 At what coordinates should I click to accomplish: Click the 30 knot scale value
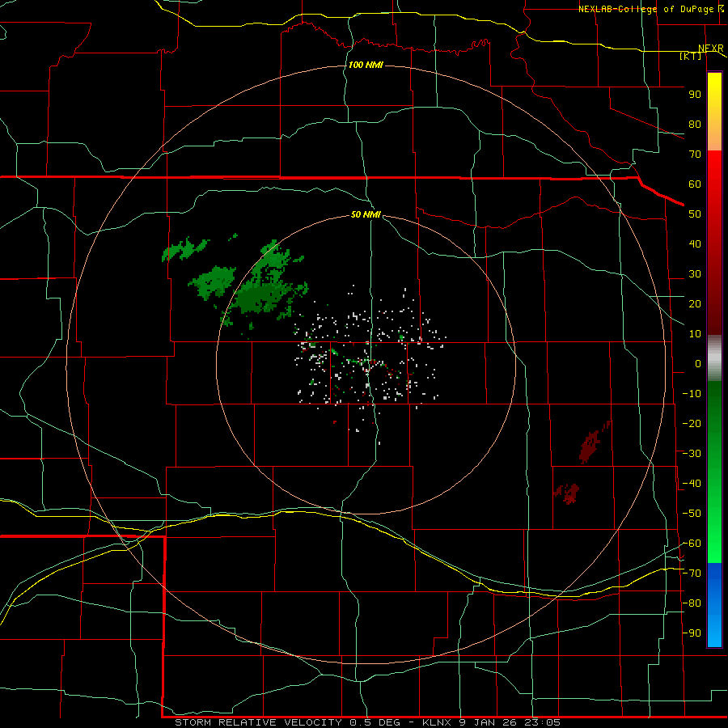(x=695, y=274)
